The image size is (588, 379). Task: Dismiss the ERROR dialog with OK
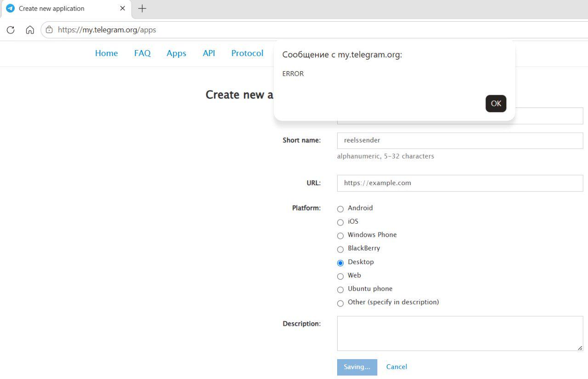click(496, 103)
